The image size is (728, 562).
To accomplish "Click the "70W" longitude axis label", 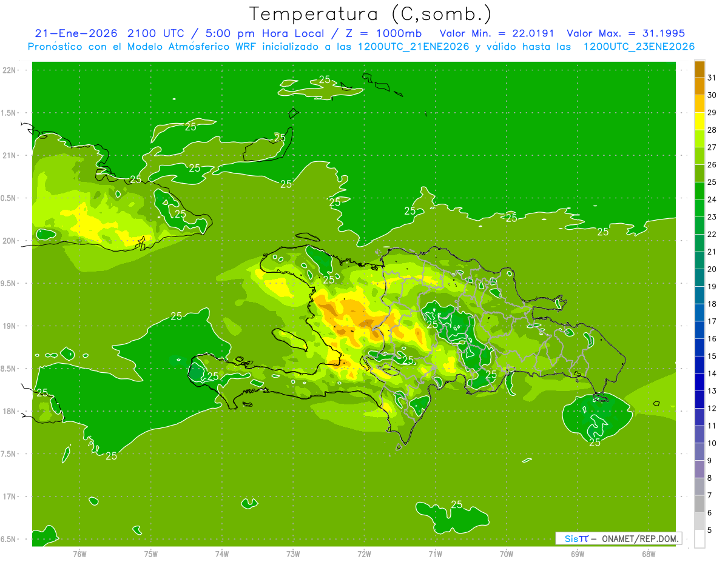I will [x=506, y=554].
